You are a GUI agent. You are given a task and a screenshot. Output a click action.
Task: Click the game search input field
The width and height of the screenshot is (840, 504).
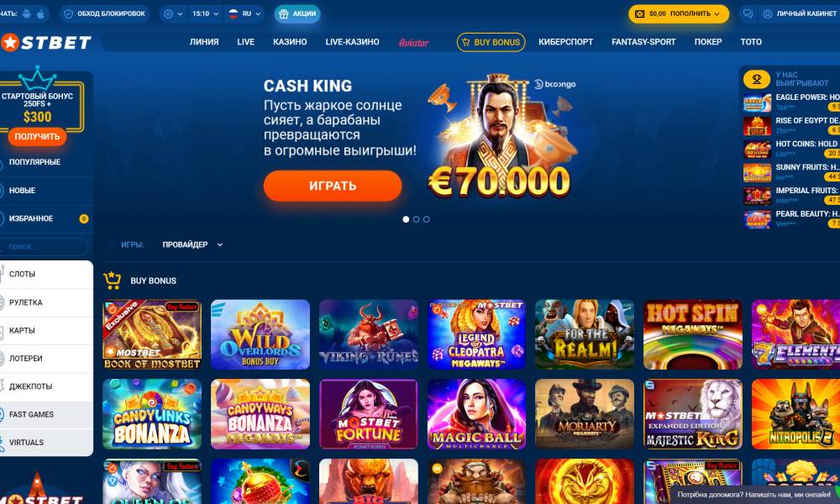[44, 246]
